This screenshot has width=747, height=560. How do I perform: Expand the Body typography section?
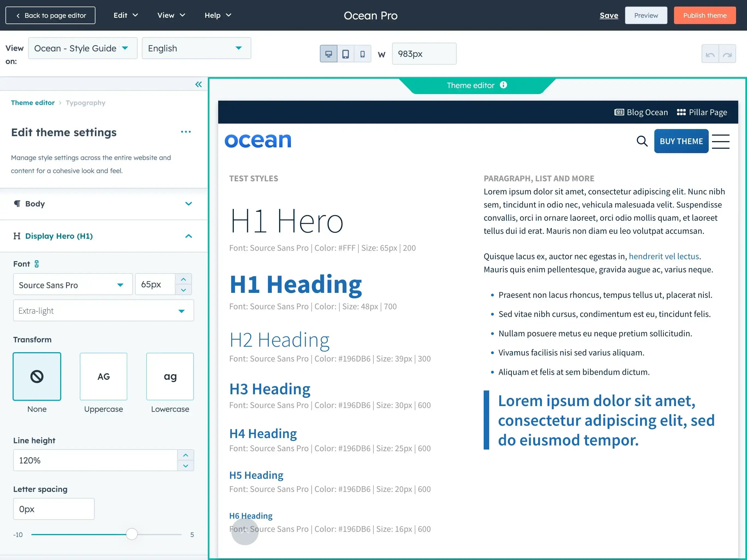point(104,204)
